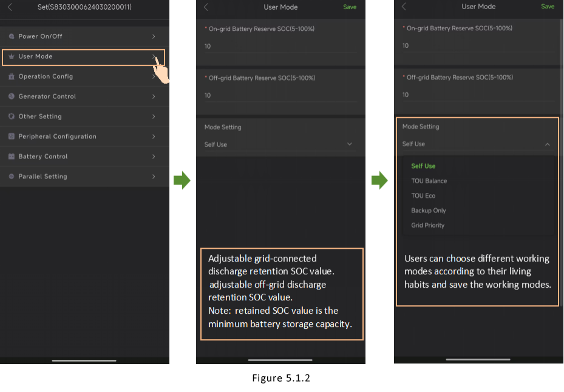Click the Power On/Off icon

tap(12, 36)
